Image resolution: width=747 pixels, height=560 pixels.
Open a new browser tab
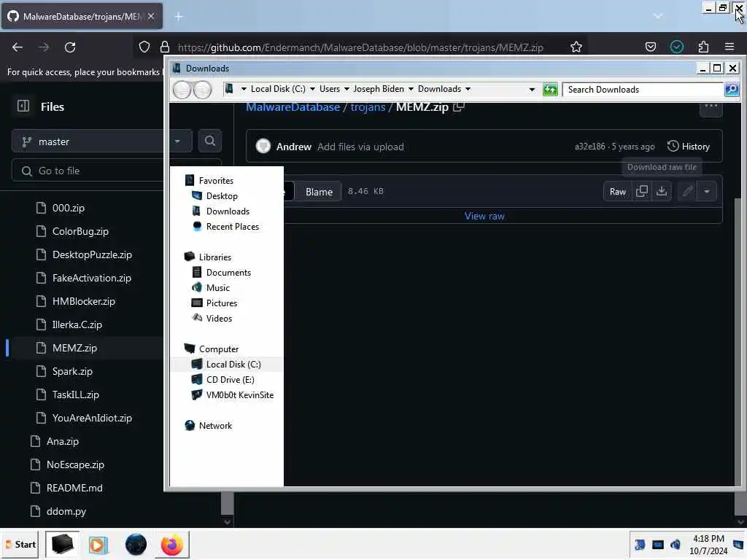pyautogui.click(x=179, y=17)
